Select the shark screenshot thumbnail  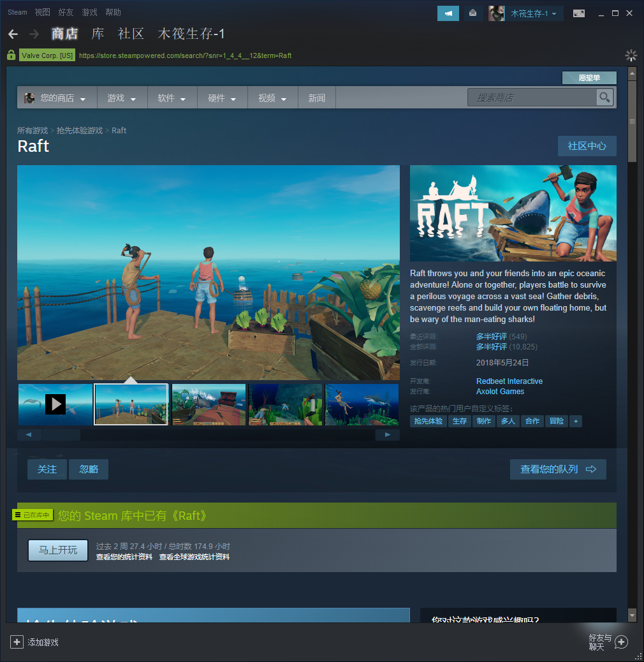[x=362, y=404]
